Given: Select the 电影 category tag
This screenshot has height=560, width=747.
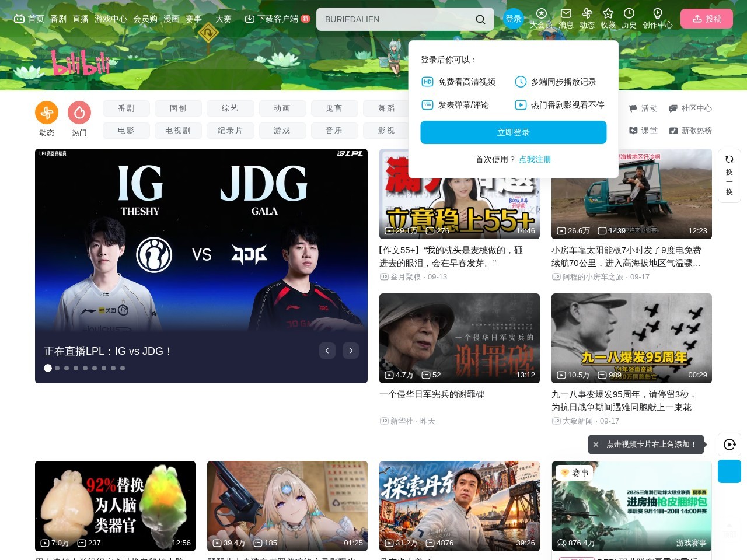Looking at the screenshot, I should pyautogui.click(x=126, y=131).
